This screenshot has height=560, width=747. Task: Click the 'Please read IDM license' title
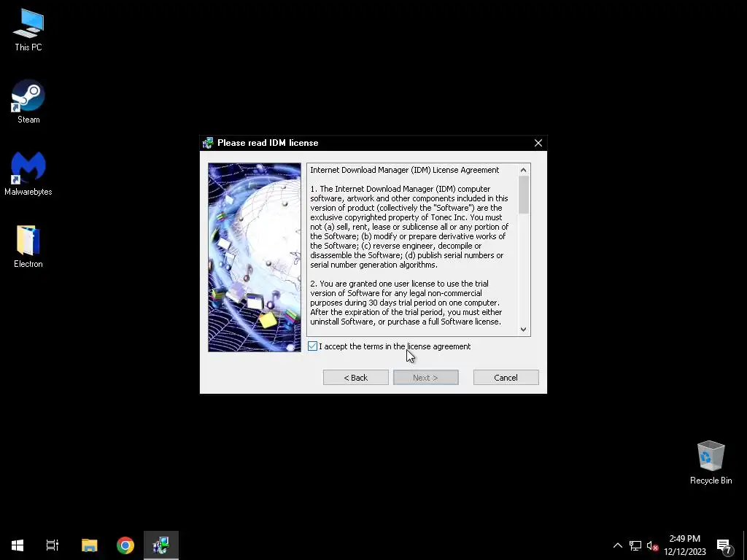[268, 143]
